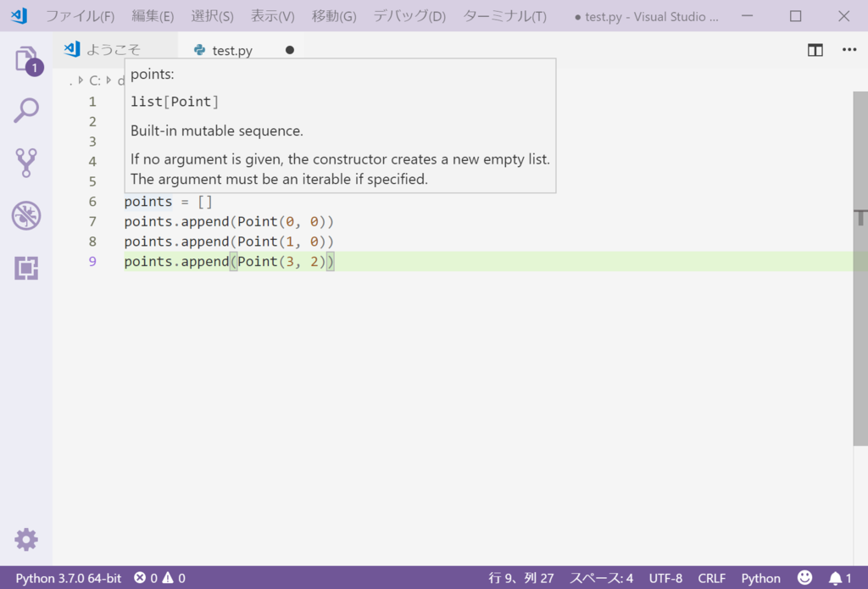Click the feedback smiley icon
This screenshot has width=868, height=589.
pos(805,578)
